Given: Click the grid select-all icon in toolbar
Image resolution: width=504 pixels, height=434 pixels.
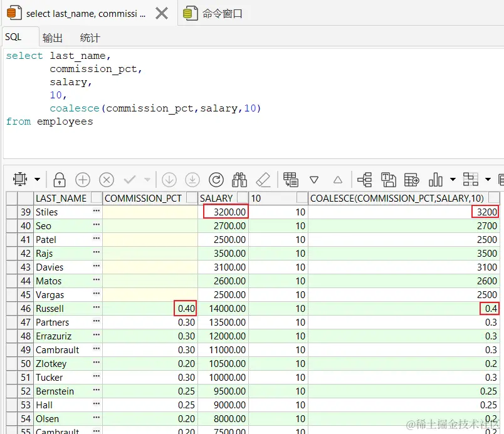Looking at the screenshot, I should tap(20, 179).
